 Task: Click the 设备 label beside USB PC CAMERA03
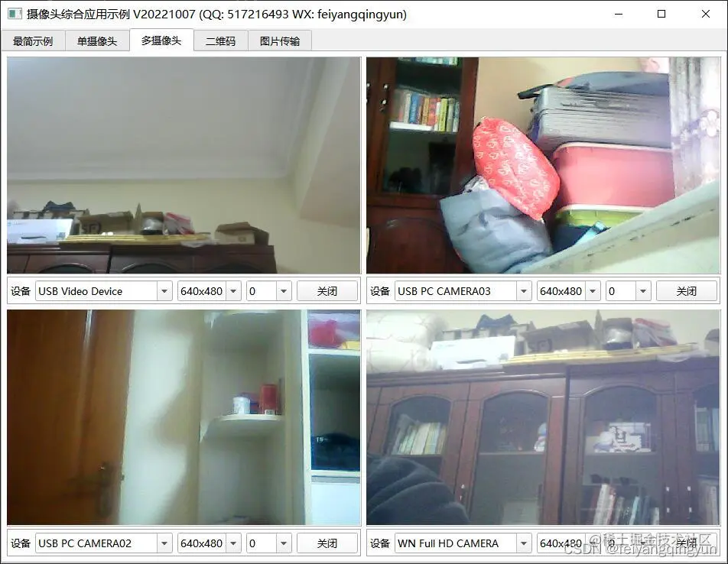pyautogui.click(x=380, y=291)
